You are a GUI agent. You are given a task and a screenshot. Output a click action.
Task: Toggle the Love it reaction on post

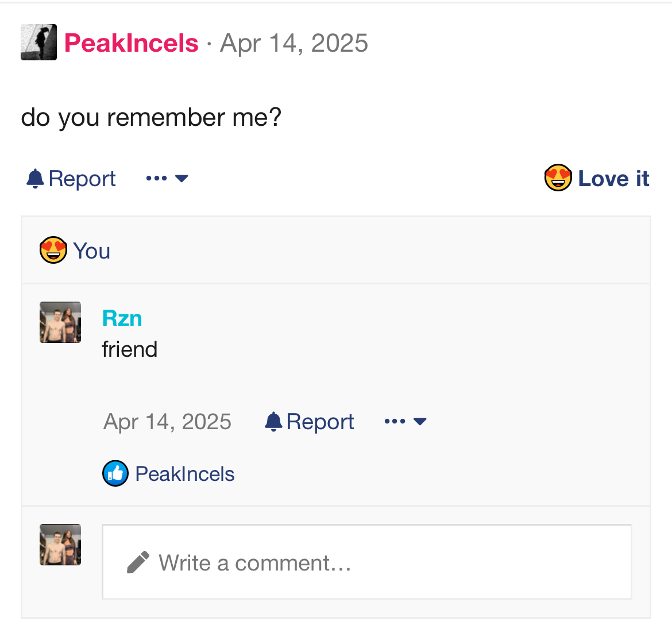613,179
